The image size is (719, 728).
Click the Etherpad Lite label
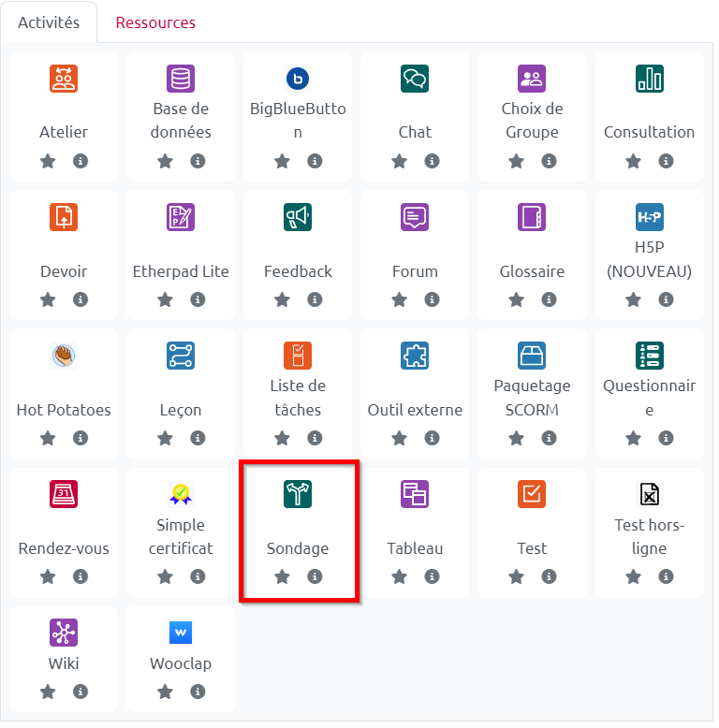pyautogui.click(x=181, y=271)
